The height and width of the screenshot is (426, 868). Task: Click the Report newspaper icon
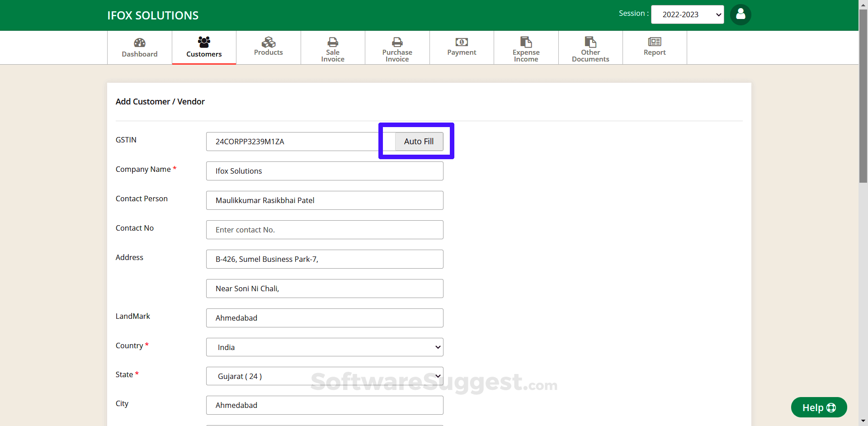pos(655,42)
